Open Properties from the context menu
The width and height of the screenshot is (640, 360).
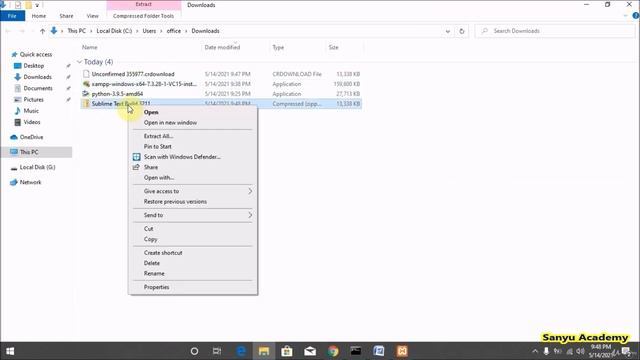[156, 287]
